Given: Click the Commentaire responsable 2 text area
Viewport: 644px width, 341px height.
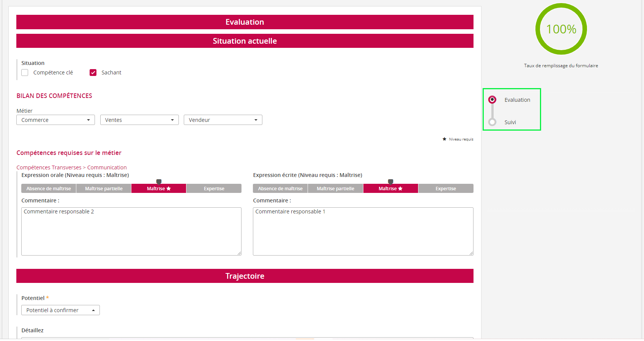Looking at the screenshot, I should 131,231.
